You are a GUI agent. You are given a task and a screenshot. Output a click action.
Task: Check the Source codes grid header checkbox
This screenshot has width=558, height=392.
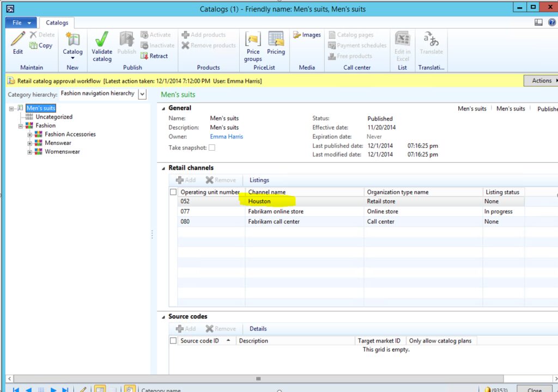[173, 341]
